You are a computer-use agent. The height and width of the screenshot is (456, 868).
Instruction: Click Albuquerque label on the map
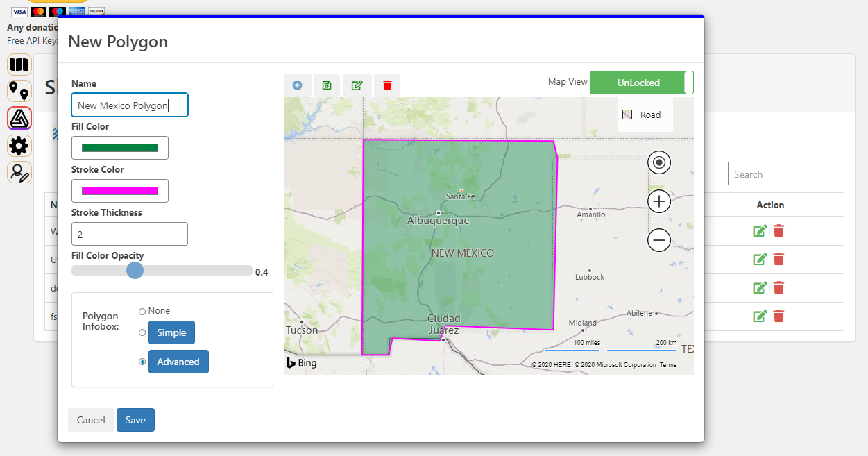tap(439, 221)
